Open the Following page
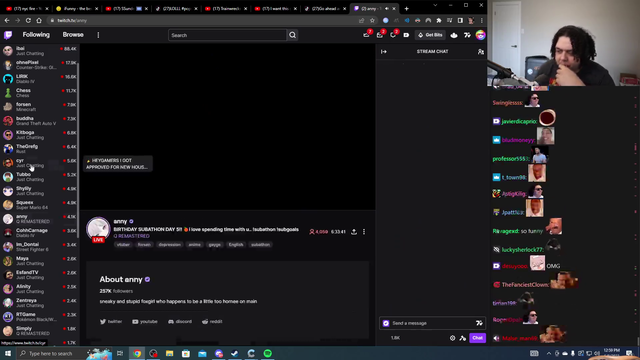640x360 pixels. point(36,35)
